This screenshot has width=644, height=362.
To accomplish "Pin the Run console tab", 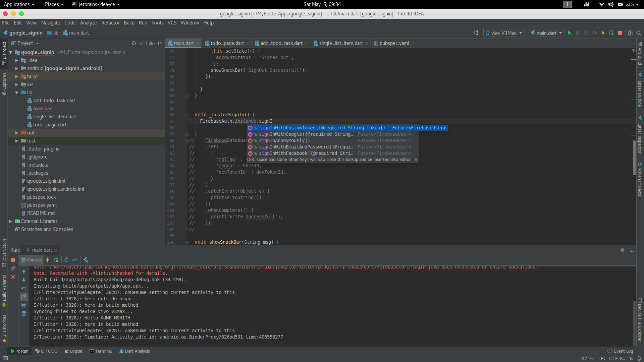I will point(13,268).
